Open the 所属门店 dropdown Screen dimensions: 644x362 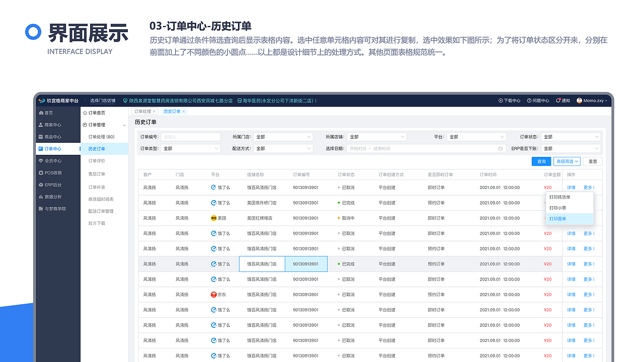coord(283,137)
